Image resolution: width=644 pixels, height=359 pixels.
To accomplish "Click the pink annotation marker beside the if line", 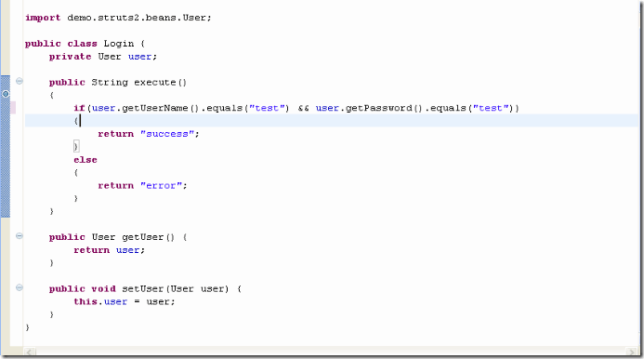I will (x=13, y=108).
